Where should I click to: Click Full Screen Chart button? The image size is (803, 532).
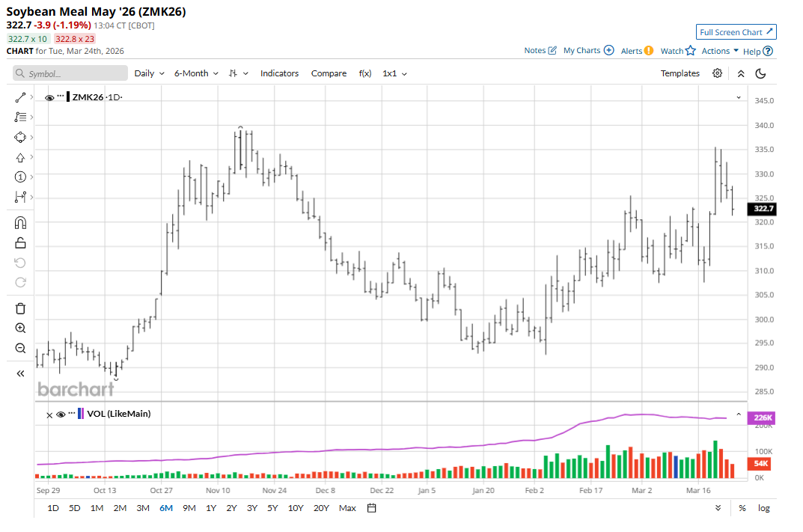736,31
